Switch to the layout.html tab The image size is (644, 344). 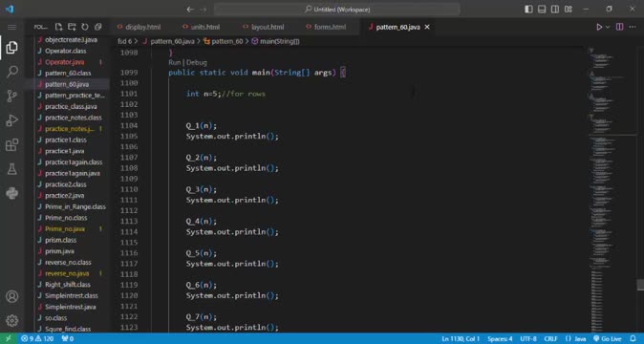tap(263, 27)
